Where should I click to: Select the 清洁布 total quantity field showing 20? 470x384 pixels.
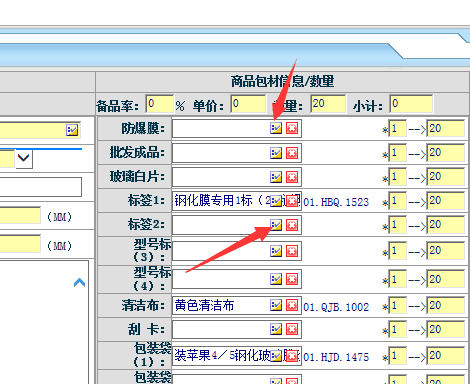pyautogui.click(x=446, y=306)
